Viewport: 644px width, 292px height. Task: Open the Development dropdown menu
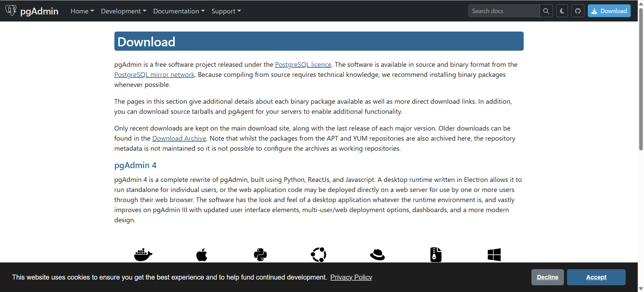pos(123,11)
